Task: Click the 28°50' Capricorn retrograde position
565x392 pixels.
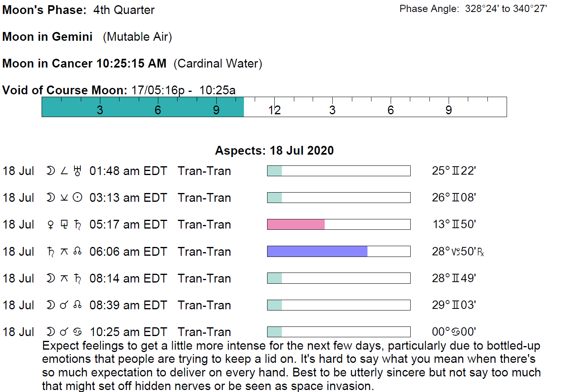Action: [x=457, y=252]
